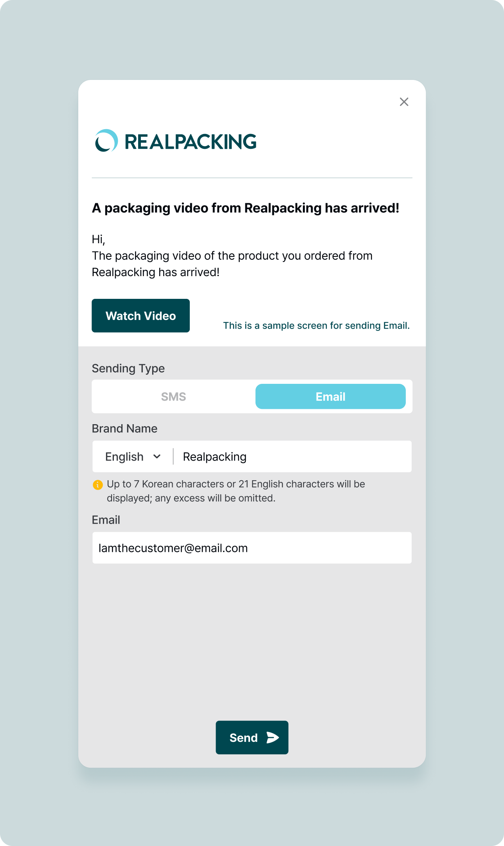This screenshot has width=504, height=846.
Task: Select the Email sending type
Action: [x=330, y=397]
